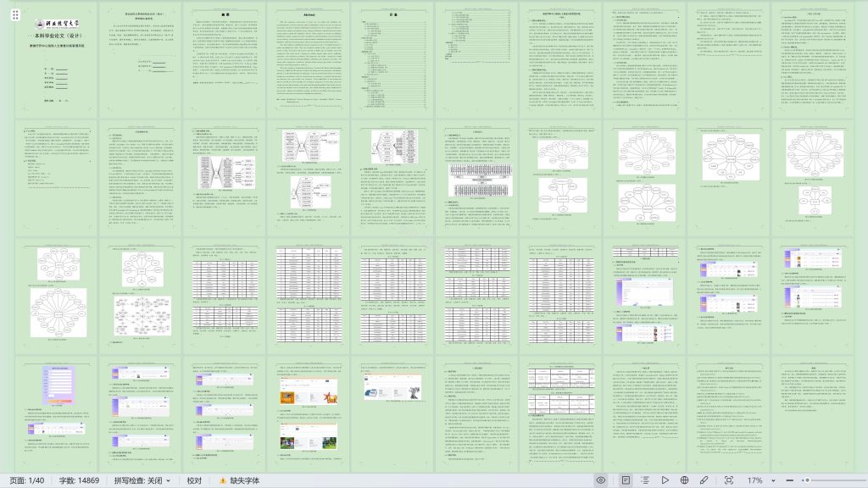
Task: Toggle eye protection mode icon in status bar
Action: 601,480
